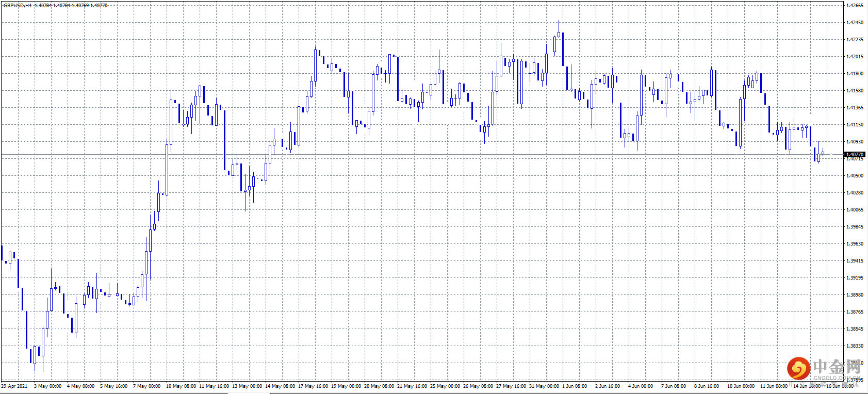Select the 1.42450 price axis label
Viewport: 868px width, 394px height.
tap(855, 23)
